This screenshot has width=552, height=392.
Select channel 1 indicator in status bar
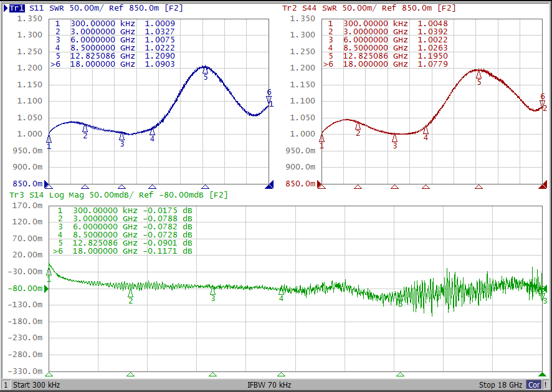pyautogui.click(x=6, y=385)
